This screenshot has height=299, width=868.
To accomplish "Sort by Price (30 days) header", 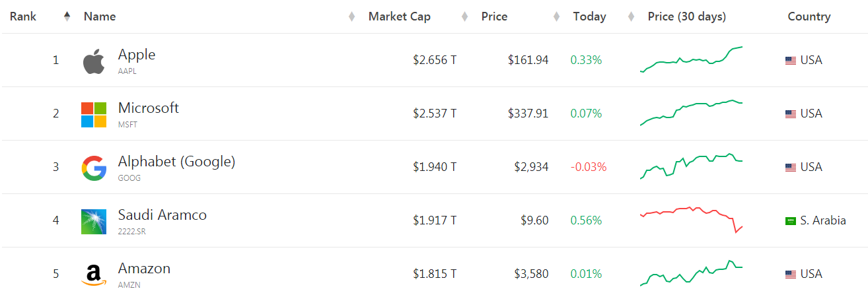I will pyautogui.click(x=687, y=17).
